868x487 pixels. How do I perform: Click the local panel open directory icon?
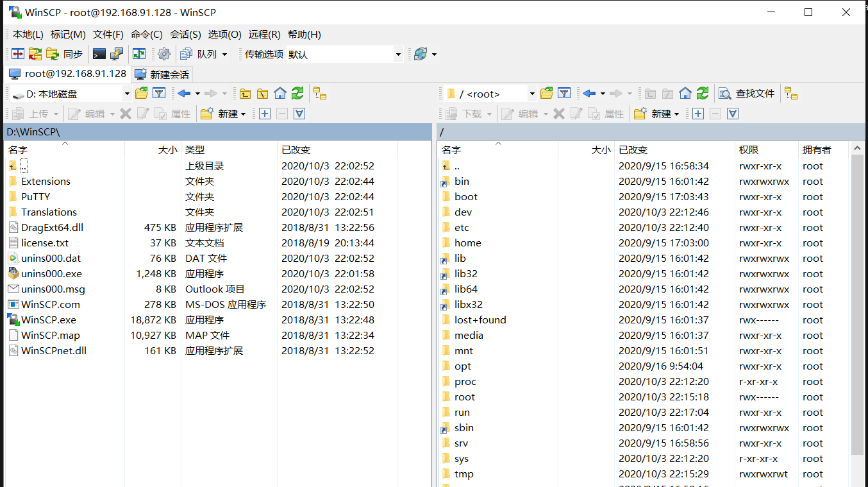pos(142,94)
